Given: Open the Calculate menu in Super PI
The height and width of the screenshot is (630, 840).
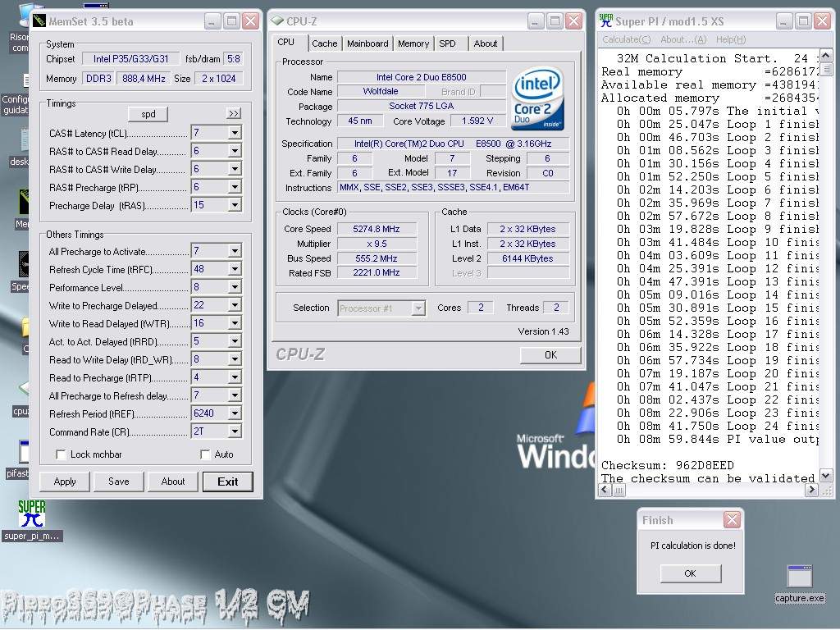Looking at the screenshot, I should click(x=626, y=39).
